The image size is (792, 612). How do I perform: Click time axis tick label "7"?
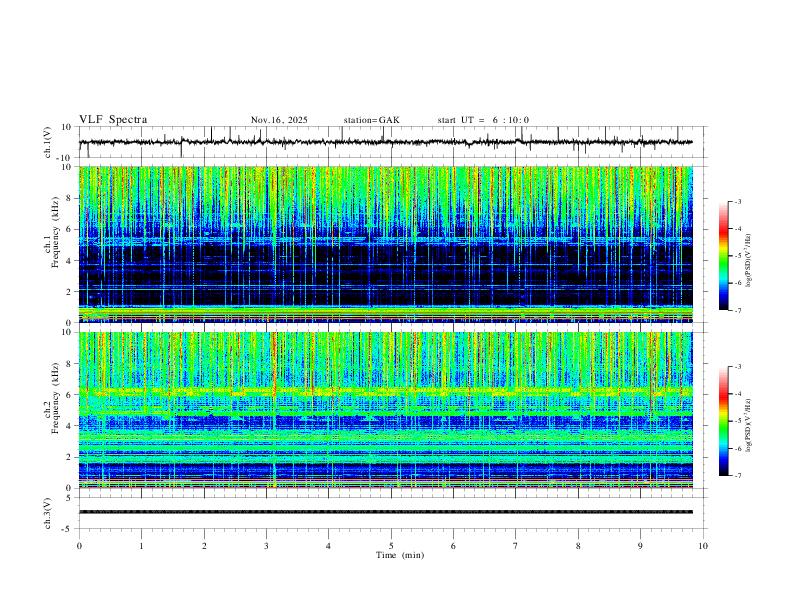coord(516,546)
